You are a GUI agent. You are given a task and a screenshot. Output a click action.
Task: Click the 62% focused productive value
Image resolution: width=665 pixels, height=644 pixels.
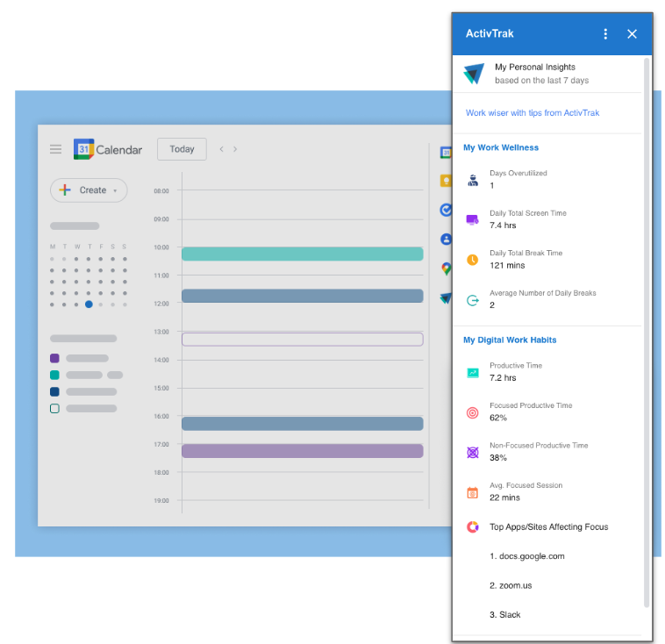[x=498, y=418]
